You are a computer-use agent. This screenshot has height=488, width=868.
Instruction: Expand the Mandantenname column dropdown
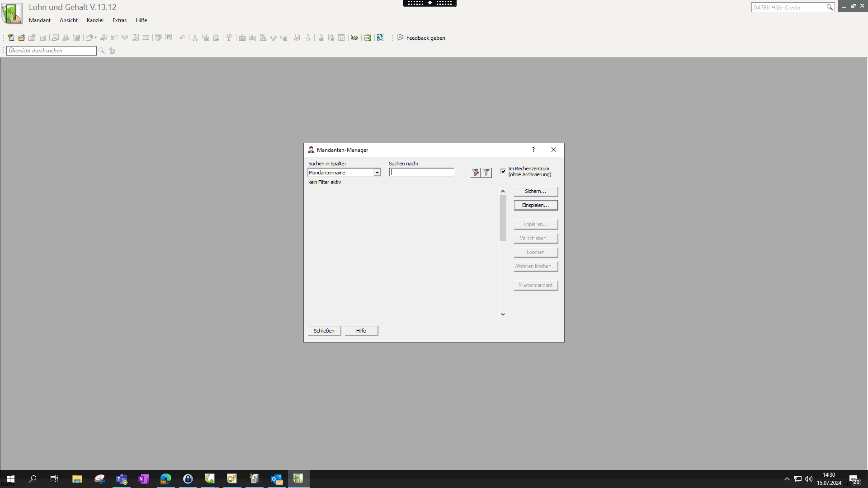(377, 173)
